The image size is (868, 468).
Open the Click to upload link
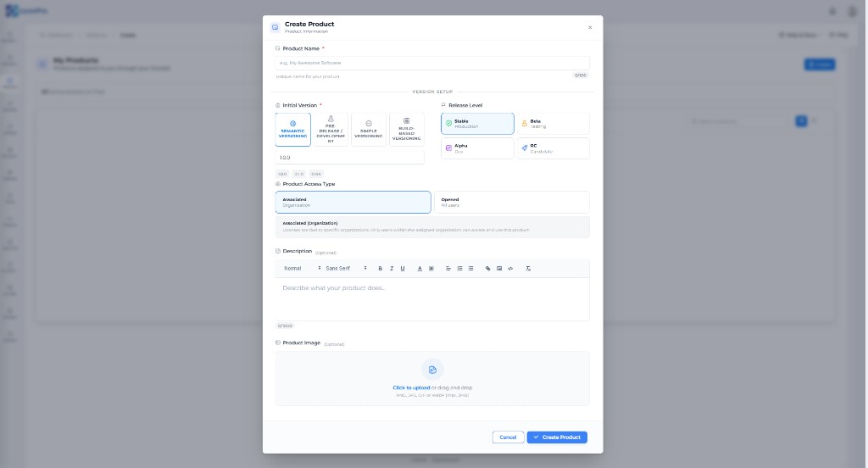coord(411,387)
